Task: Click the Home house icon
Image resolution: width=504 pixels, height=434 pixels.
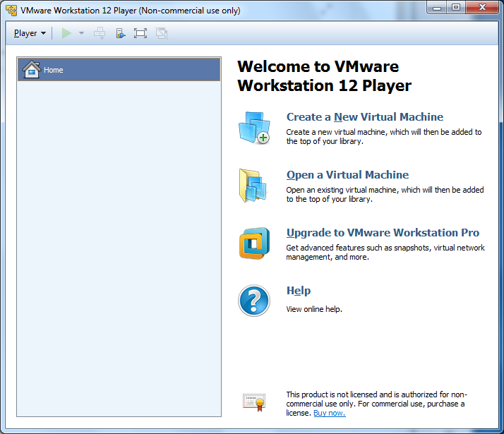Action: pyautogui.click(x=32, y=69)
